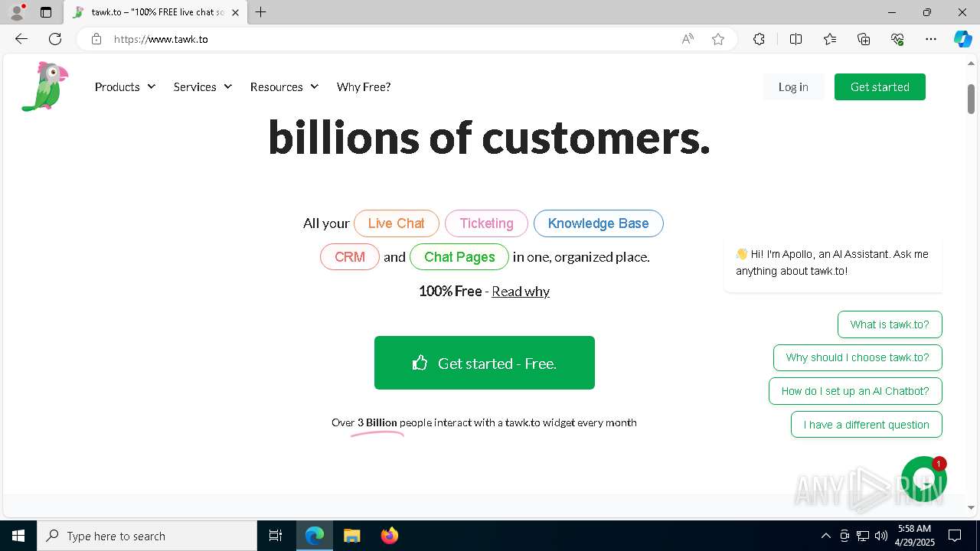Expand the Products dropdown menu
The width and height of the screenshot is (980, 551).
click(125, 87)
